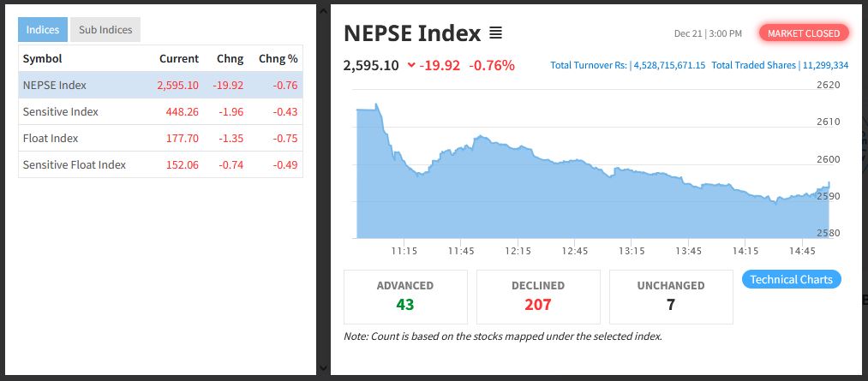Click the DECLINED count box
This screenshot has height=381, width=868.
click(538, 296)
